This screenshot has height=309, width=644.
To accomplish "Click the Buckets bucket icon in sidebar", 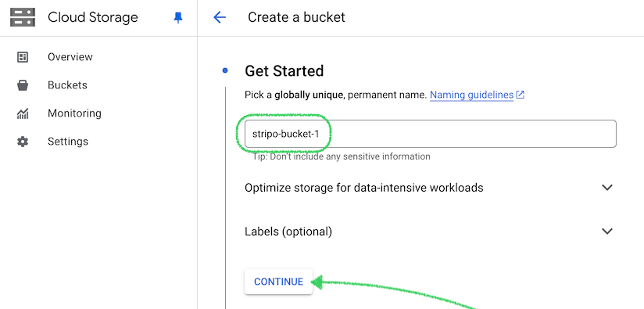I will [x=23, y=85].
